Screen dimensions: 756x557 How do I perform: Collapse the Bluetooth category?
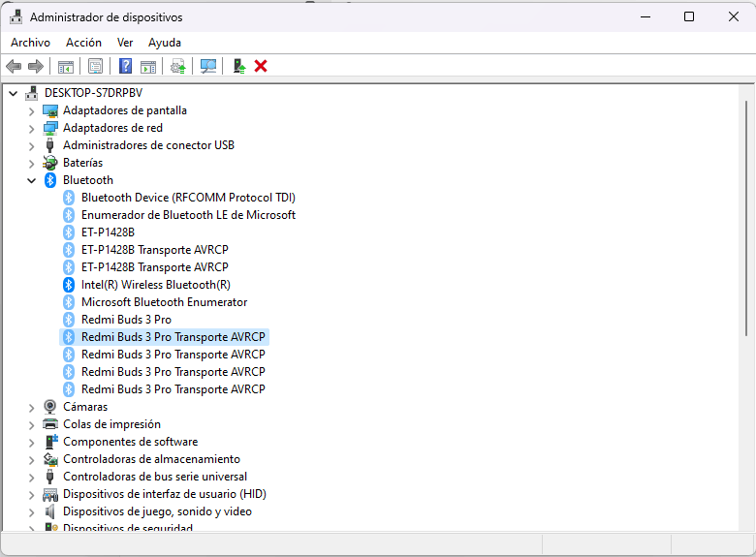(31, 181)
